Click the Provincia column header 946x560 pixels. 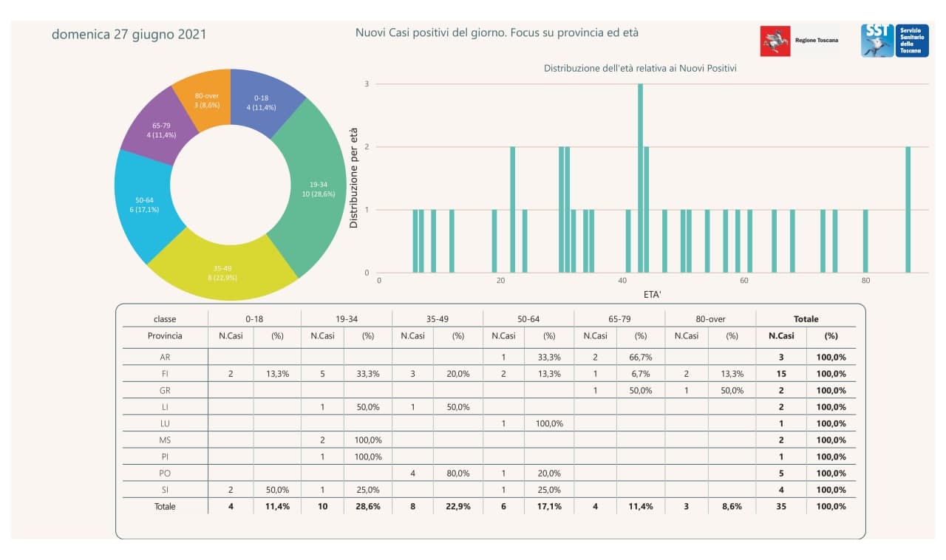tap(164, 335)
